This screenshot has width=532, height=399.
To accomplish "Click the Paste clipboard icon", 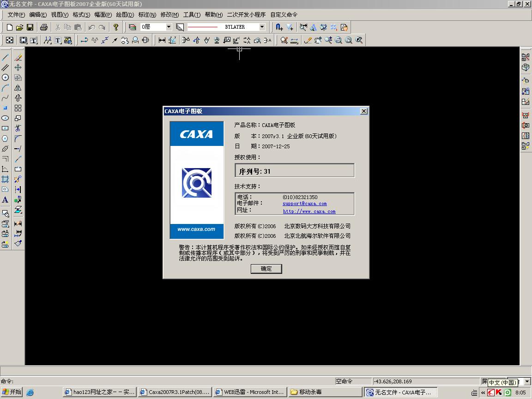I will click(78, 27).
